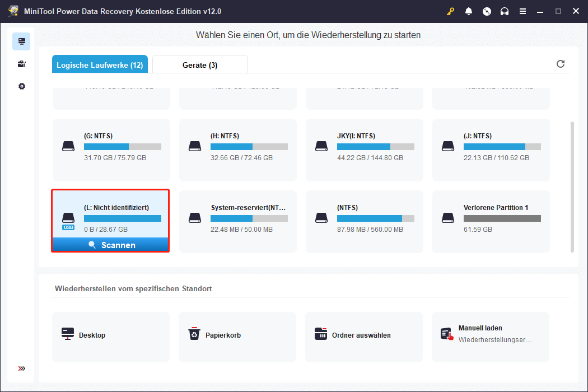Click the J: usage bar 22.13 GB
The width and height of the screenshot is (588, 392).
click(x=502, y=147)
